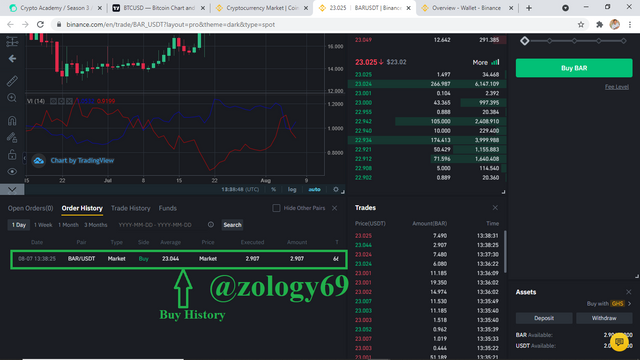Viewport: 640px width, 360px height.
Task: Activate the zoom-in magnifier tool
Action: click(12, 98)
